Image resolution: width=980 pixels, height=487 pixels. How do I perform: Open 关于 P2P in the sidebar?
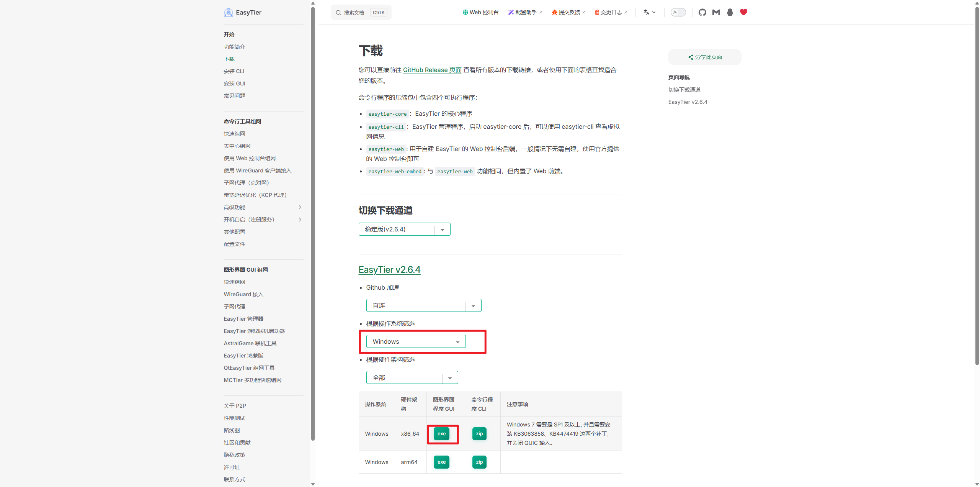click(235, 406)
